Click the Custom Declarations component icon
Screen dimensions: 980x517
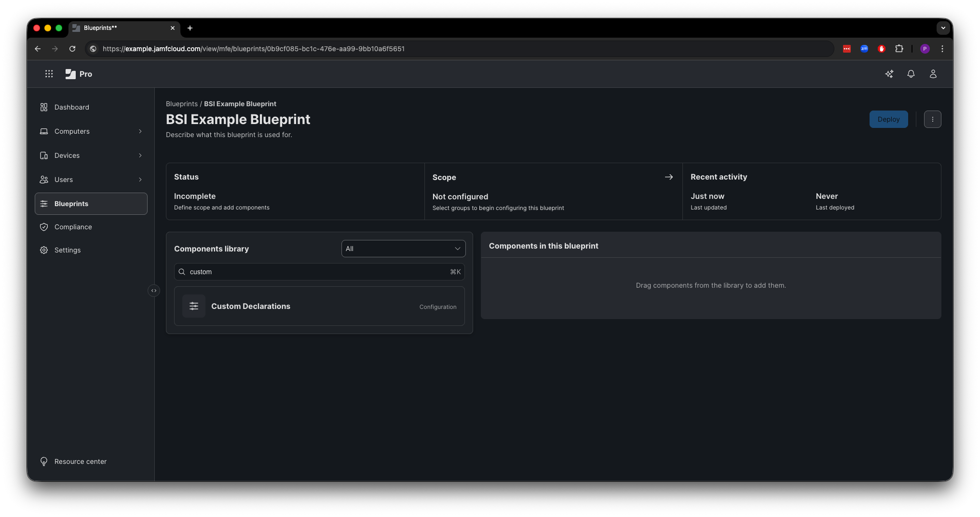(194, 306)
